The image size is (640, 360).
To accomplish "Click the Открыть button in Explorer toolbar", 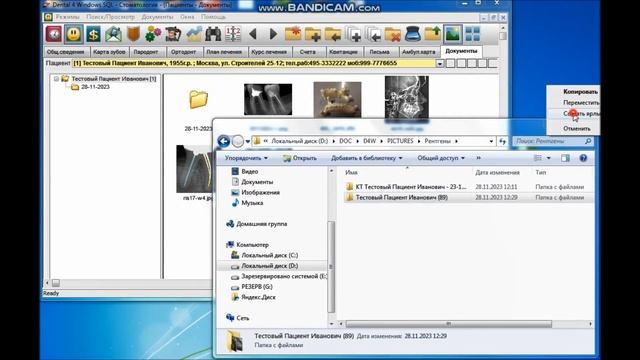I will click(x=300, y=158).
